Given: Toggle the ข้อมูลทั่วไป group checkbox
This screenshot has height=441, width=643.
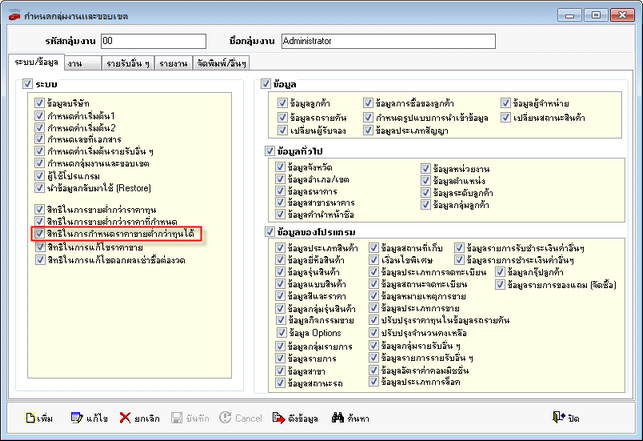Looking at the screenshot, I should click(x=265, y=150).
